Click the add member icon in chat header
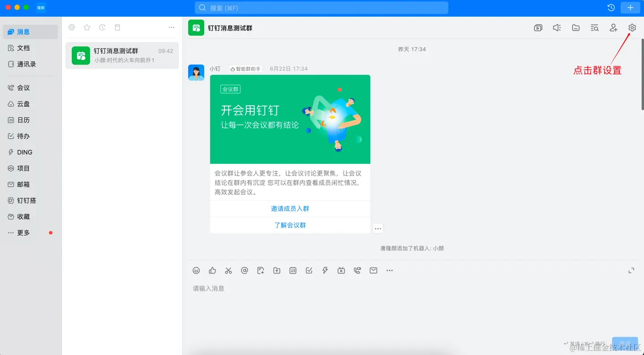 coord(614,28)
